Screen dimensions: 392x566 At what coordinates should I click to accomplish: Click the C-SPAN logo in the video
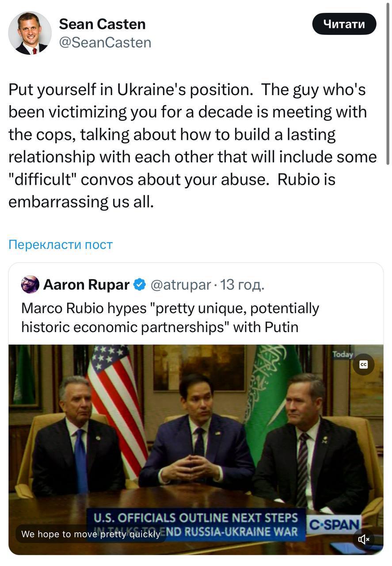coord(334,525)
